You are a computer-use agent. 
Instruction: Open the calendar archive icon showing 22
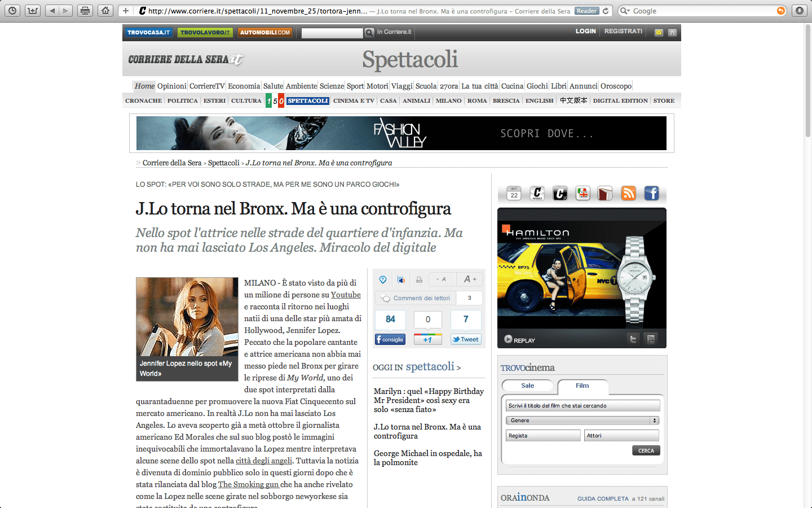click(513, 194)
